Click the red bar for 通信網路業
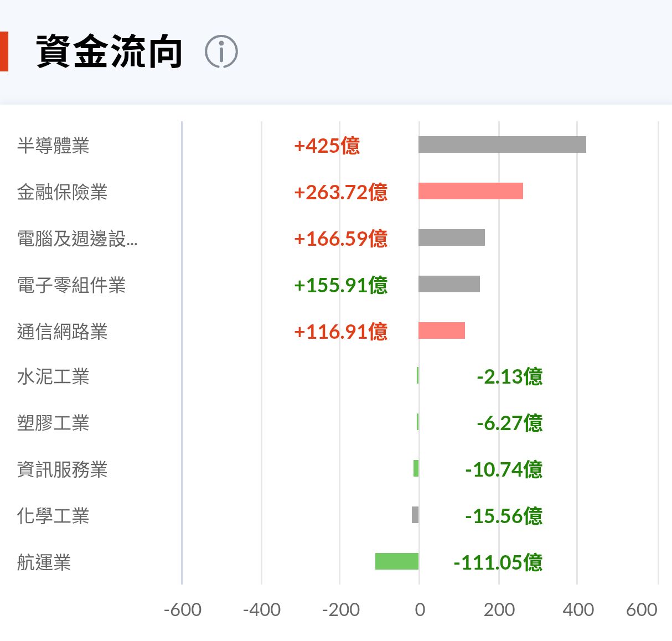The image size is (672, 641). (442, 330)
